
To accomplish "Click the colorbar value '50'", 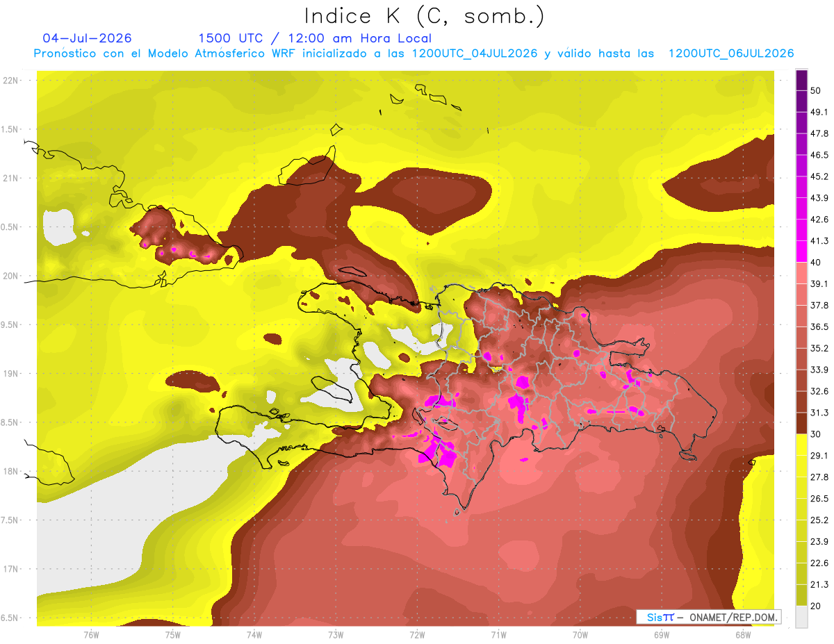I will [816, 90].
